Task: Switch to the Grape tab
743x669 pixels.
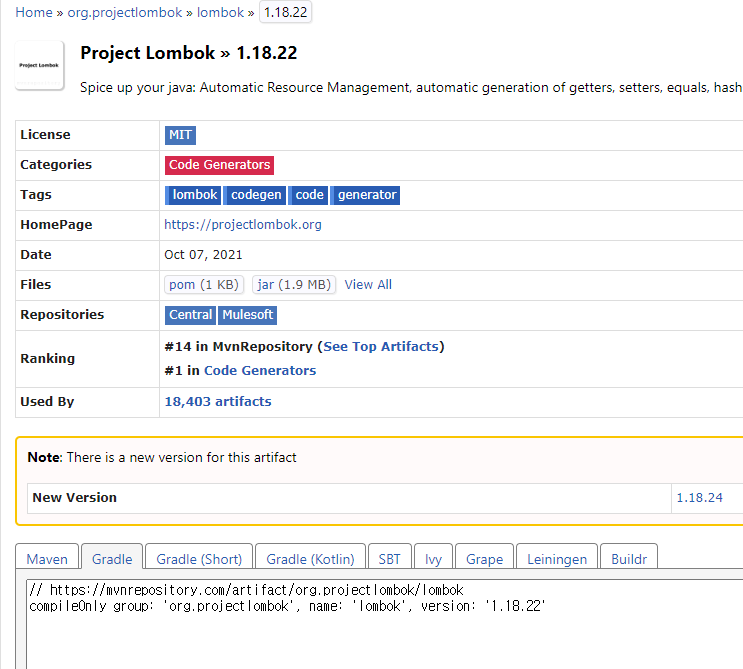Action: click(484, 559)
